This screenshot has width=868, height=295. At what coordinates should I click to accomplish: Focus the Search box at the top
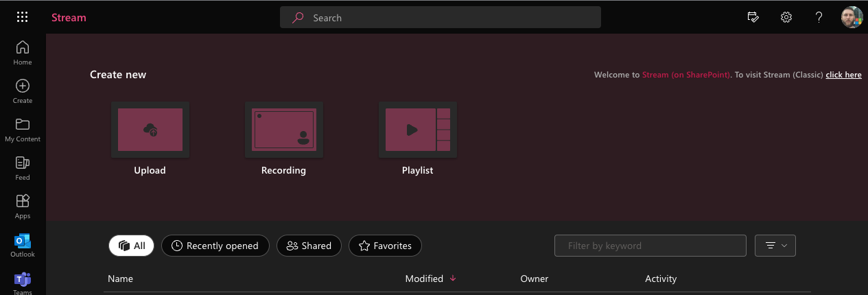point(441,18)
